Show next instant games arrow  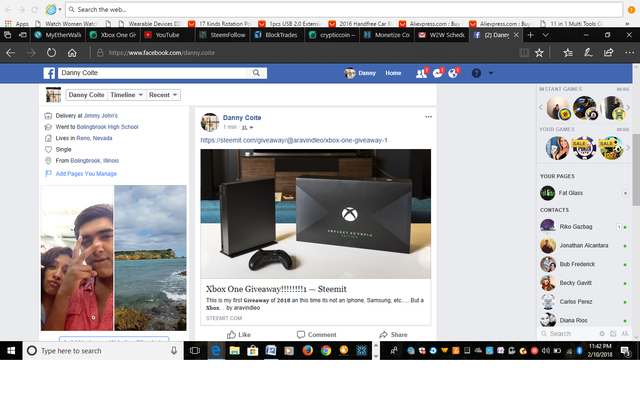(628, 108)
